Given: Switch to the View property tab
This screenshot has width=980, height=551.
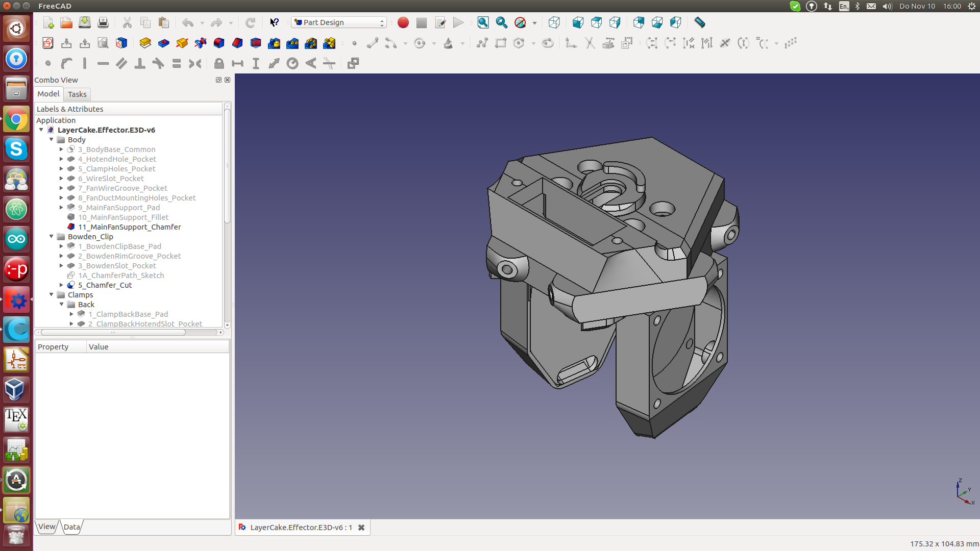Looking at the screenshot, I should coord(46,527).
